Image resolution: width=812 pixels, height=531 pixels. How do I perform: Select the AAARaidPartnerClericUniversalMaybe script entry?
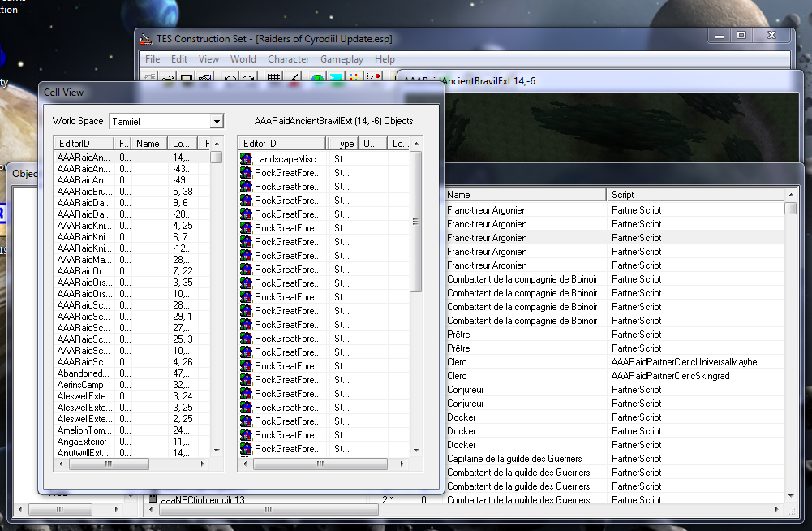pyautogui.click(x=684, y=362)
